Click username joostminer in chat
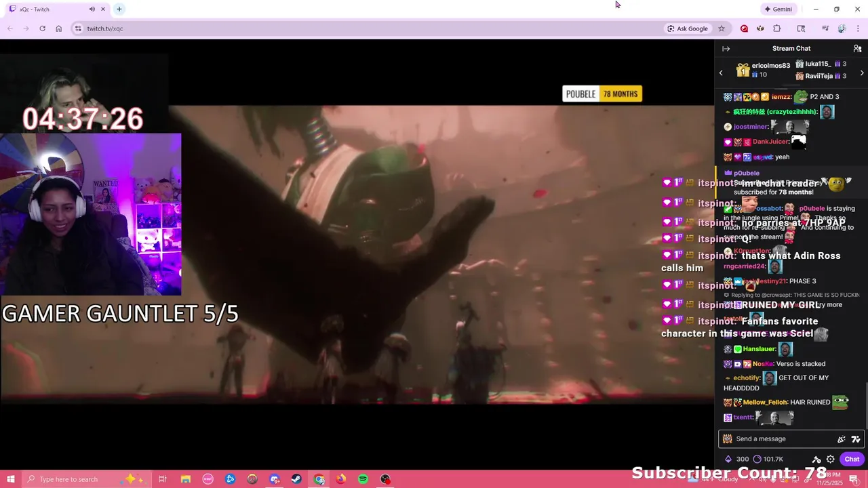 click(751, 127)
